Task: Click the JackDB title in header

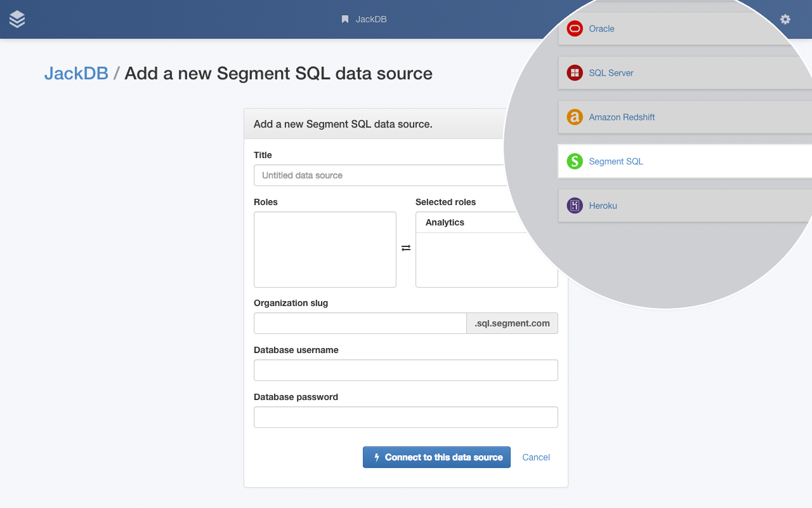Action: [x=371, y=19]
